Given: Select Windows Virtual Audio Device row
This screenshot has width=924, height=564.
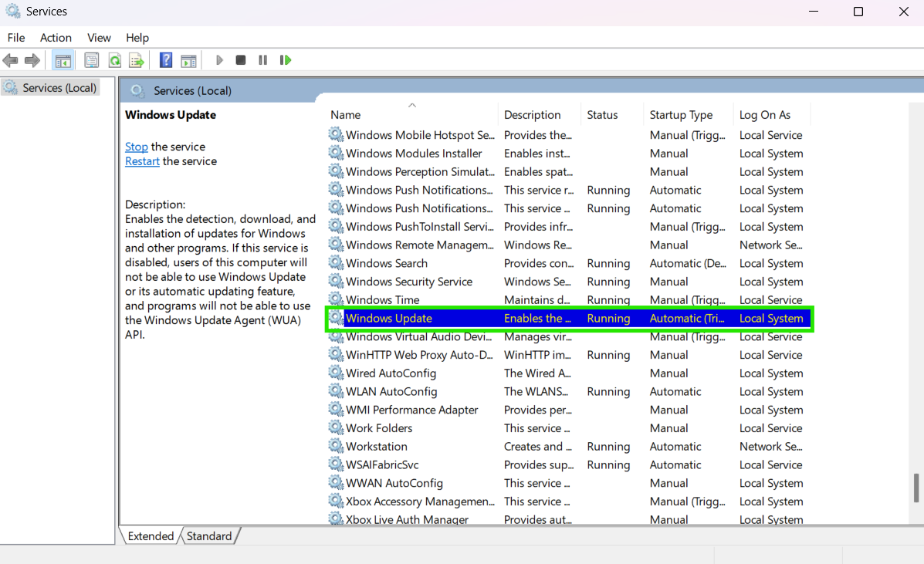Looking at the screenshot, I should (x=569, y=336).
